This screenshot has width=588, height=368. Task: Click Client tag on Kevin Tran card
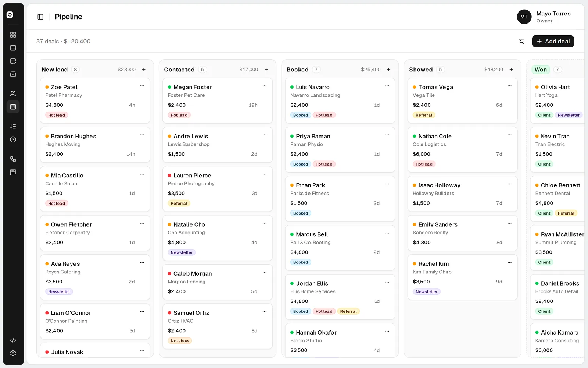[544, 164]
